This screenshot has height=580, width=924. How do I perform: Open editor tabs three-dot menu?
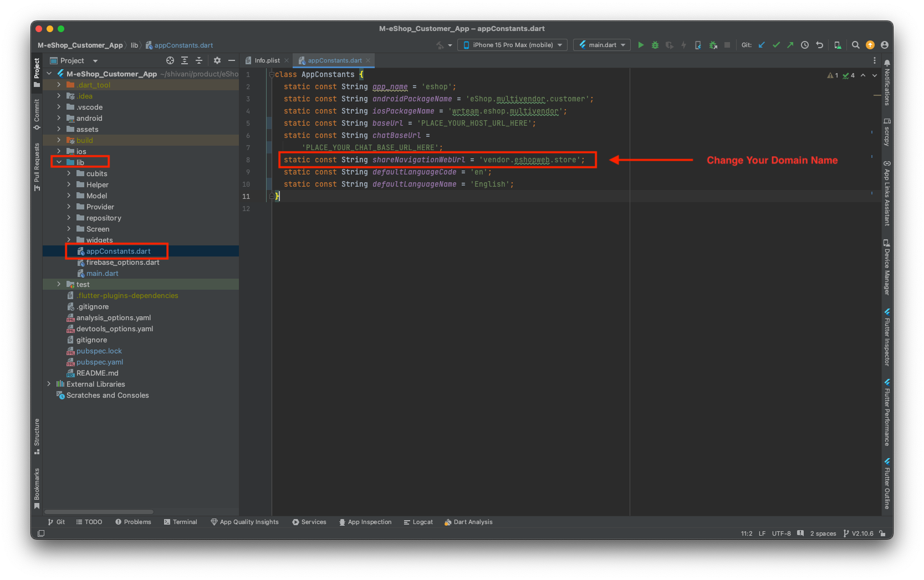coord(875,60)
